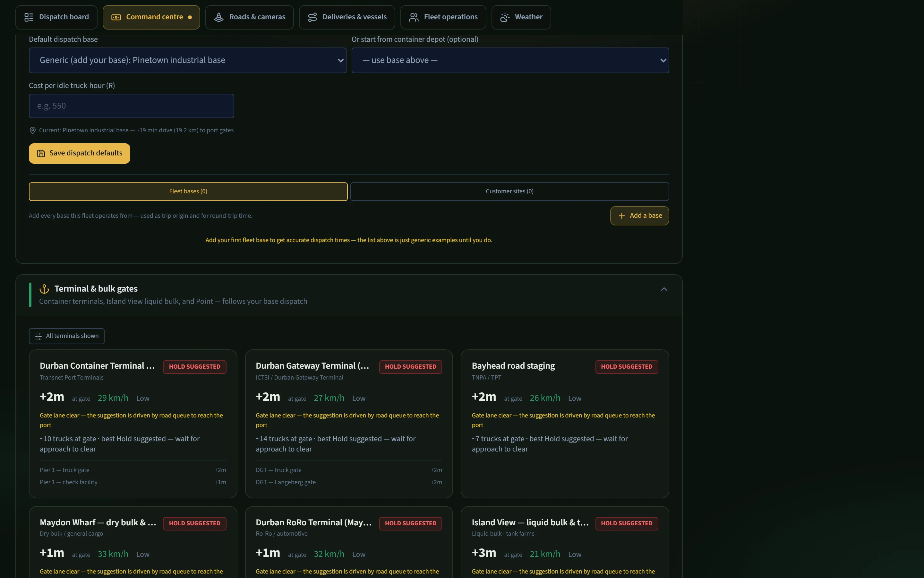Click the Pier 1 — truck gate row
Viewport: 924px width, 578px height.
(x=133, y=470)
